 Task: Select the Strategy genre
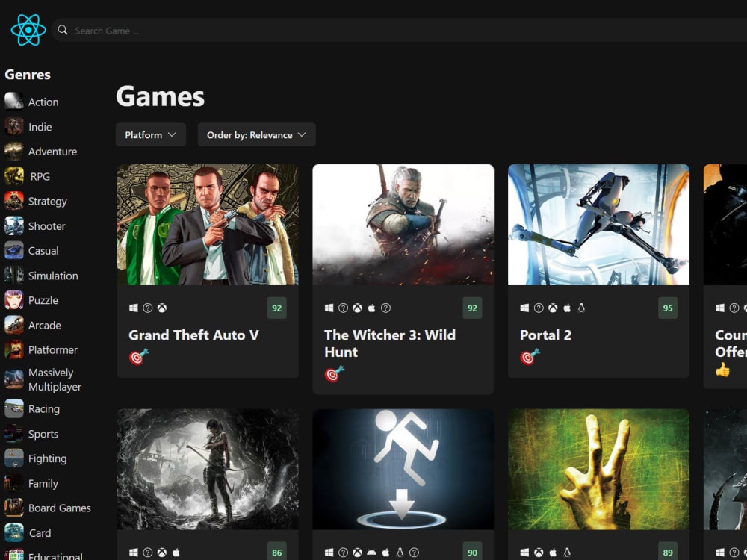point(48,202)
